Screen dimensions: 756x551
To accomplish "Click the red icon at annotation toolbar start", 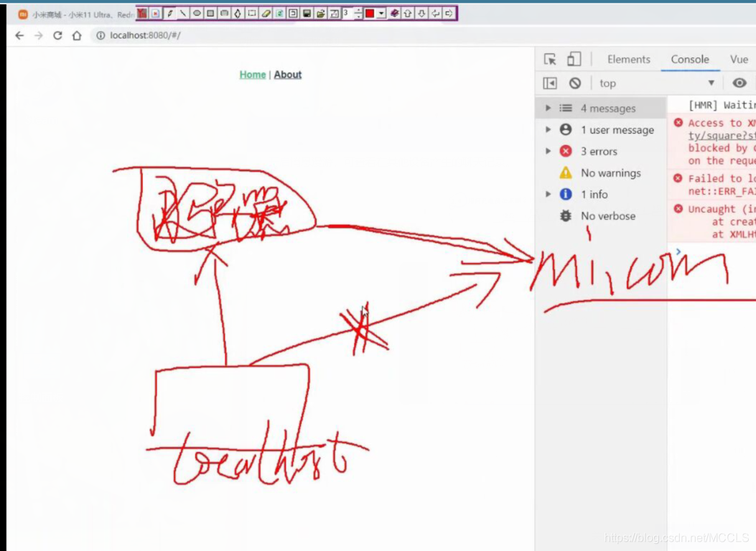I will [142, 14].
